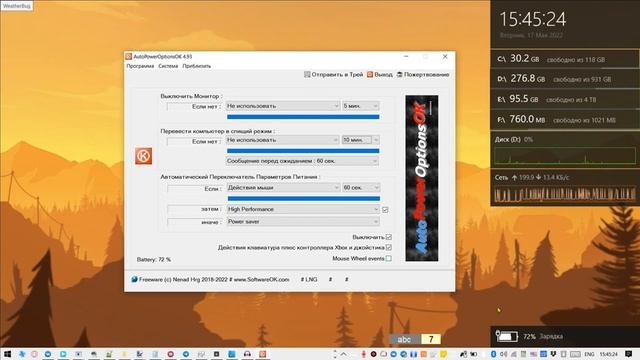Open the Freeware SoftwareOK.com link
Image resolution: width=640 pixels, height=360 pixels.
tap(211, 280)
